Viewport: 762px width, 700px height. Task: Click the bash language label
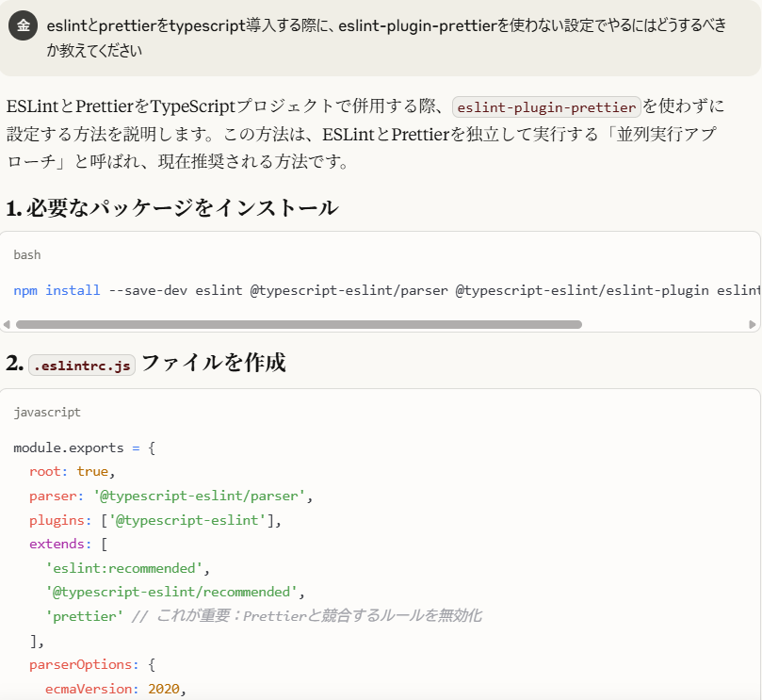coord(27,254)
